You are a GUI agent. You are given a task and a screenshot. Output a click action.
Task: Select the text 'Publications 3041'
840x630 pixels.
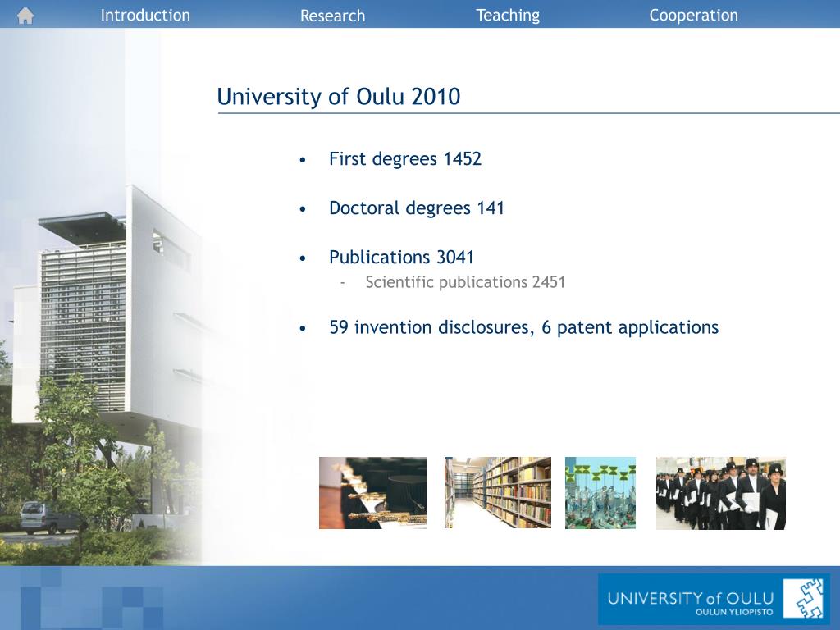pyautogui.click(x=401, y=257)
